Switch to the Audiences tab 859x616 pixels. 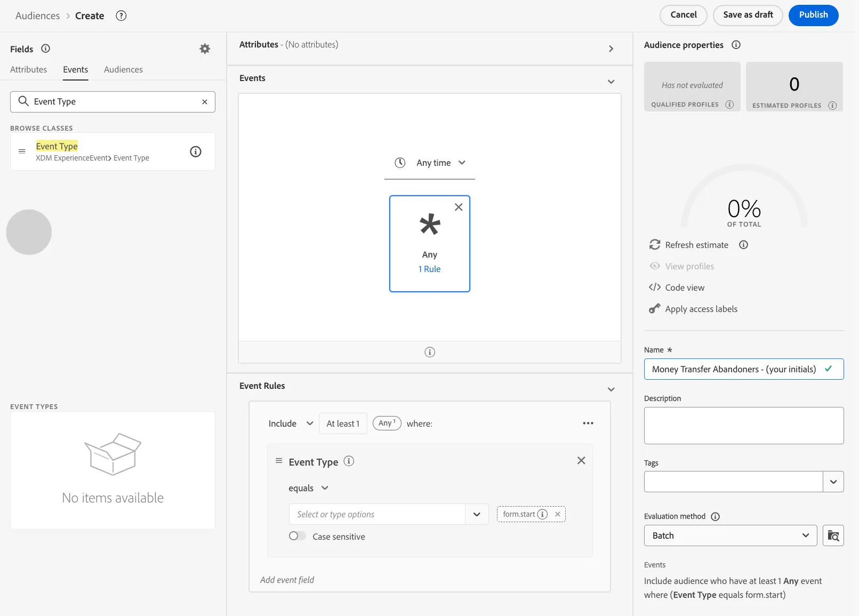click(123, 69)
